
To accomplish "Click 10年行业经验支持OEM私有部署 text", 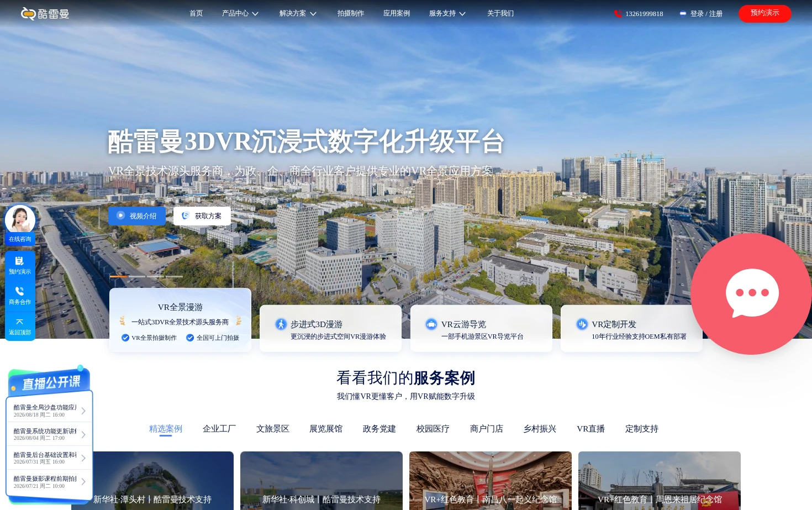I will click(639, 337).
